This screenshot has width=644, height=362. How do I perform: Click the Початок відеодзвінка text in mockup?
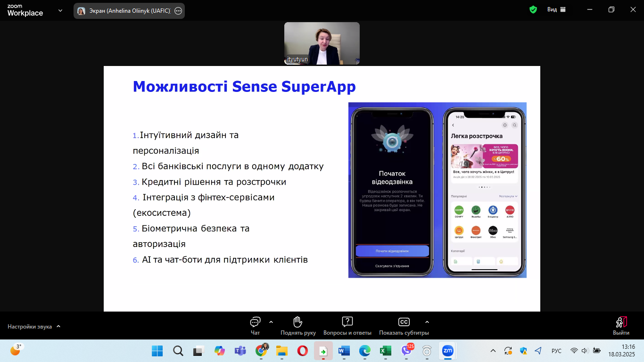pos(392,178)
